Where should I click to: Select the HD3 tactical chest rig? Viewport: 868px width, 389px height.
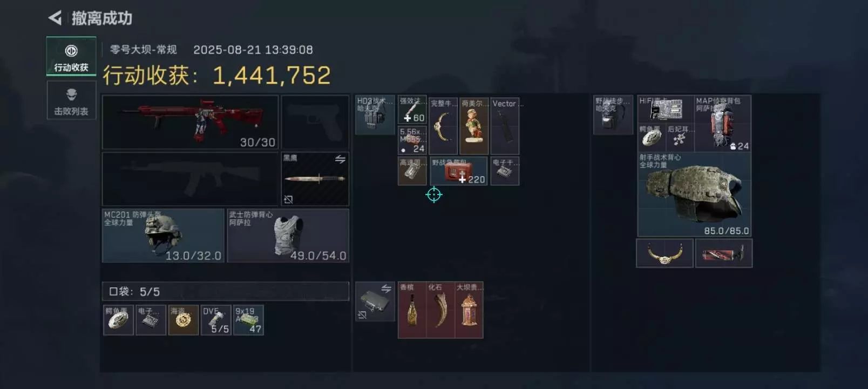(x=375, y=115)
